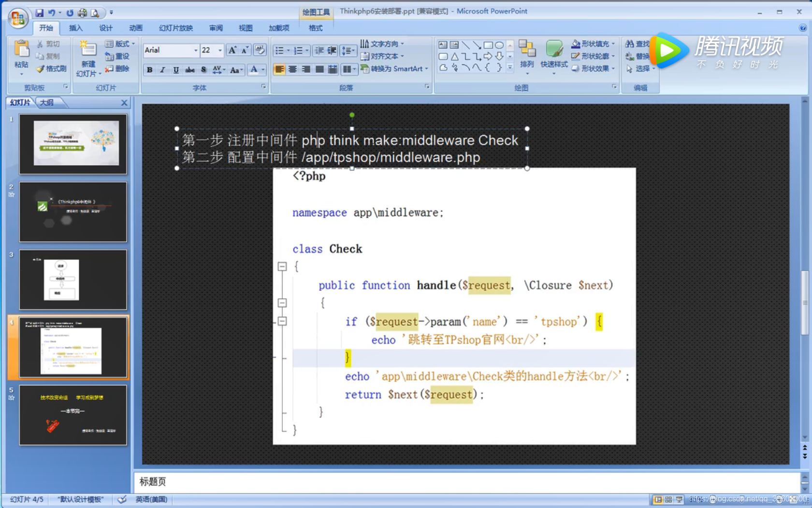The width and height of the screenshot is (812, 508).
Task: Clear all formatting icon in font group
Action: click(x=260, y=50)
